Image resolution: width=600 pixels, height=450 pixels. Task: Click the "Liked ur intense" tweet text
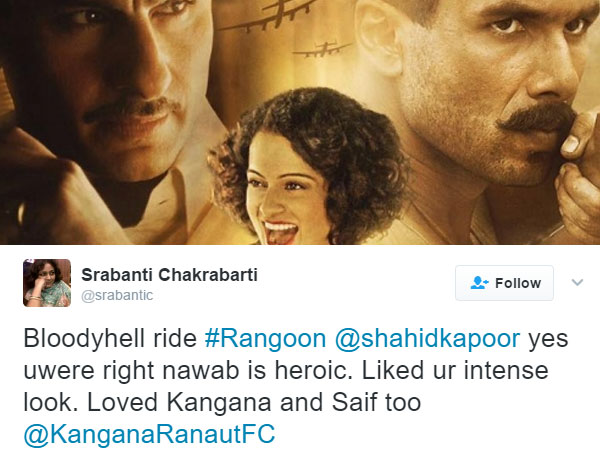pos(455,371)
